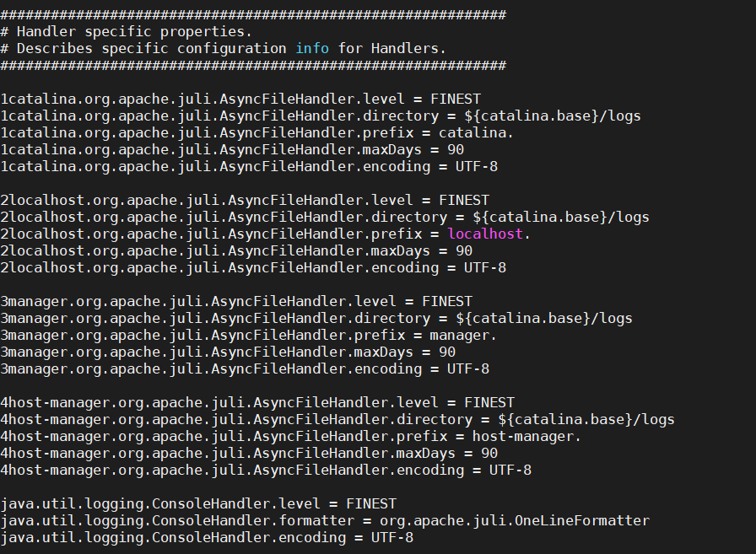Click the 'host-manager.' prefix value

[526, 437]
